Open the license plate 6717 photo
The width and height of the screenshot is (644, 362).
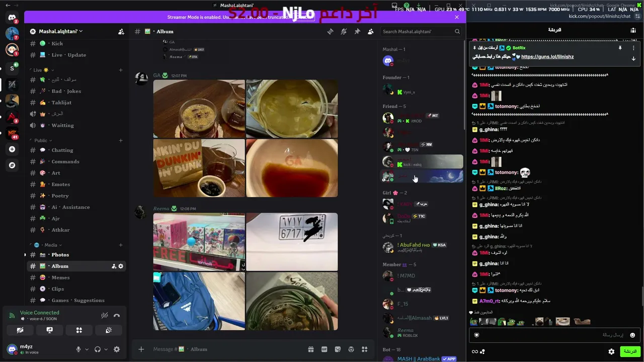click(x=292, y=242)
